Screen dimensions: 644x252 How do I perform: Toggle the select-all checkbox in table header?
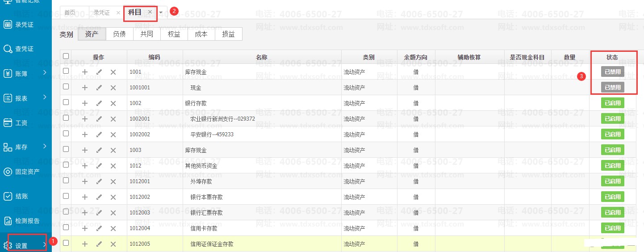[66, 56]
